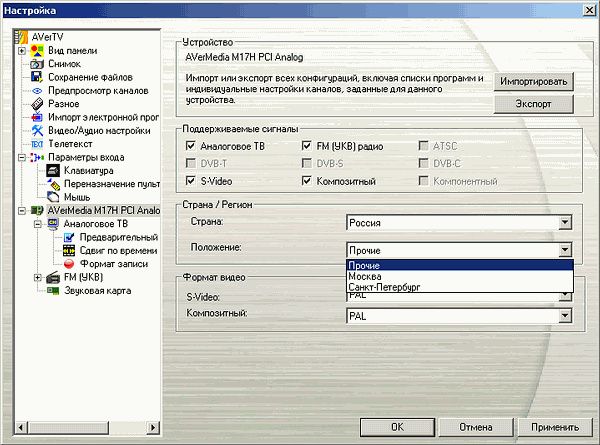This screenshot has width=600, height=445.
Task: Click the Телетекст icon in tree
Action: [37, 144]
